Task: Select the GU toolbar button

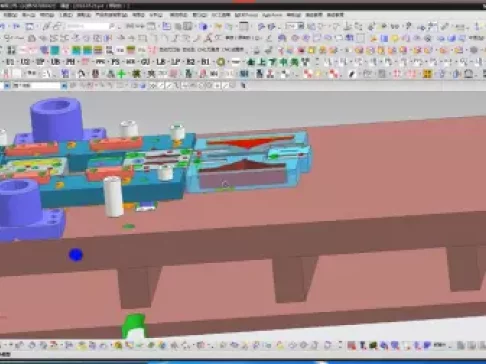Action: 145,62
